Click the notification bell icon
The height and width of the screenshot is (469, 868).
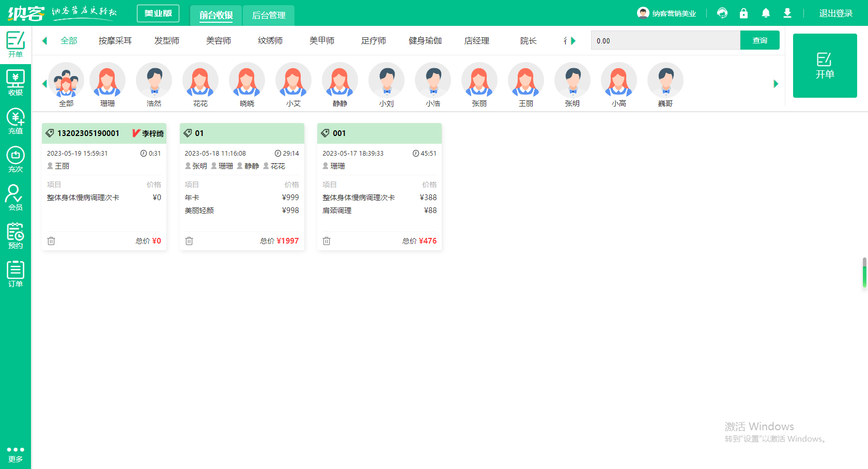[766, 13]
